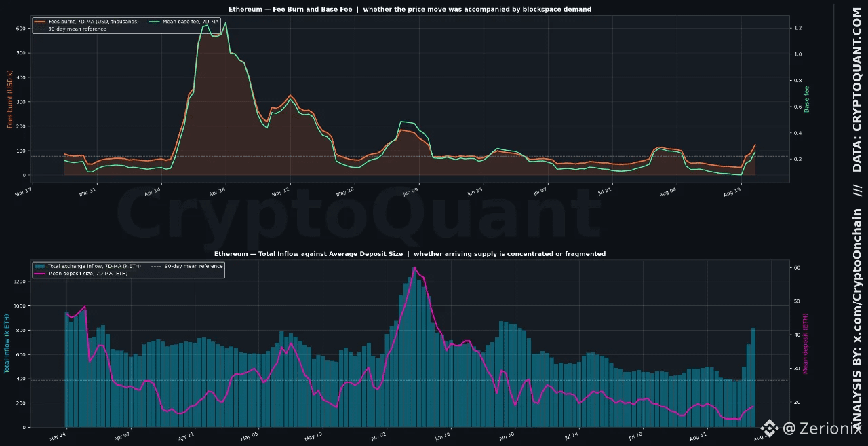868x446 pixels.
Task: Click the '1.2' base fee axis value
Action: point(798,28)
